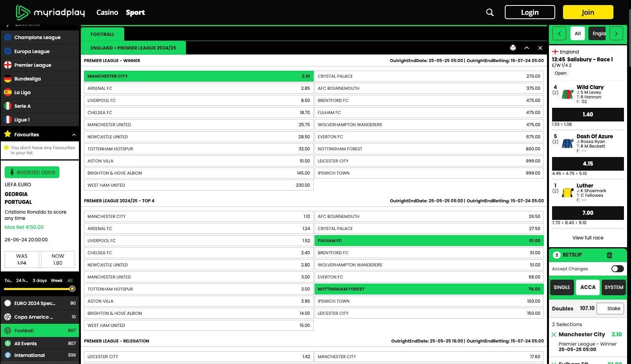Click the Favourites star icon
This screenshot has width=631, height=364.
coord(7,134)
